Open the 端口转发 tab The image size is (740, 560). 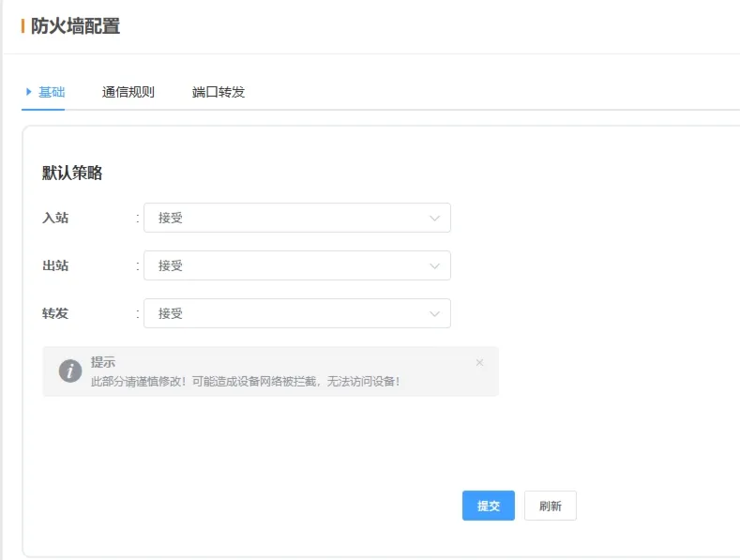(x=219, y=92)
